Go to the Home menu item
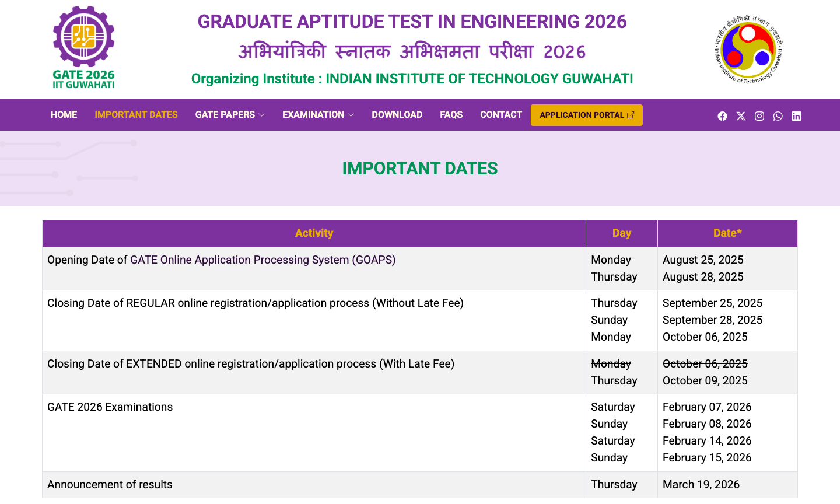The height and width of the screenshot is (504, 840). (x=64, y=115)
